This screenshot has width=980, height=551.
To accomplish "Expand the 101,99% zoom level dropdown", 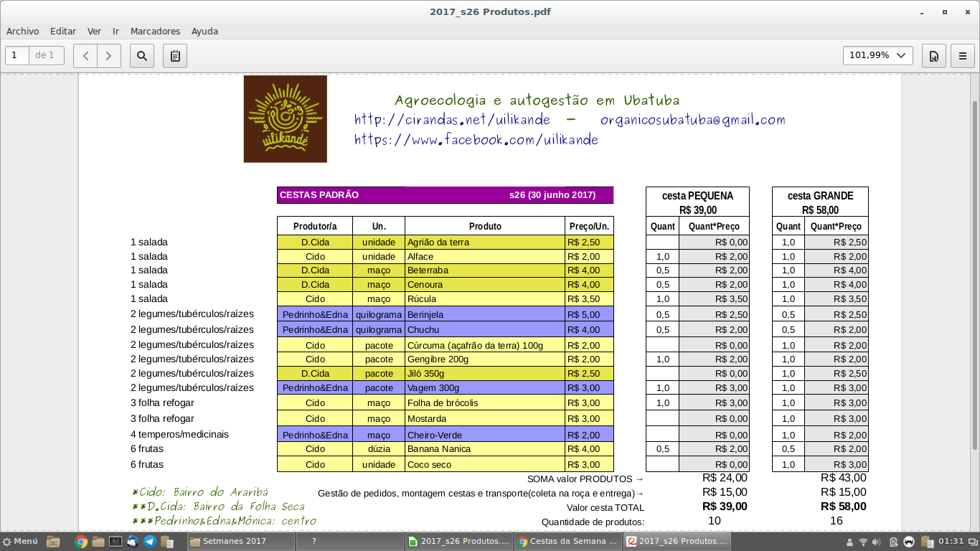I will (x=877, y=55).
